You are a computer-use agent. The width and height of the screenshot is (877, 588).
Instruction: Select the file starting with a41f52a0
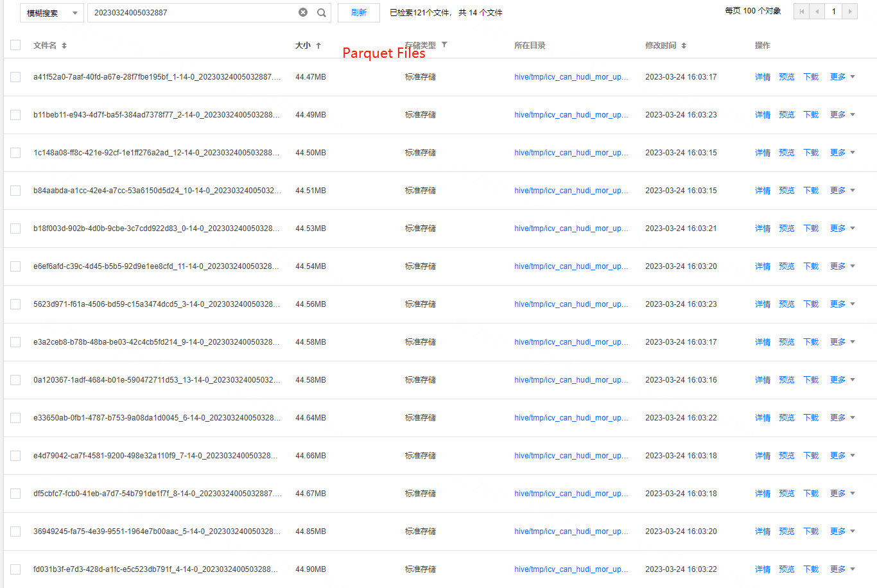coord(15,77)
